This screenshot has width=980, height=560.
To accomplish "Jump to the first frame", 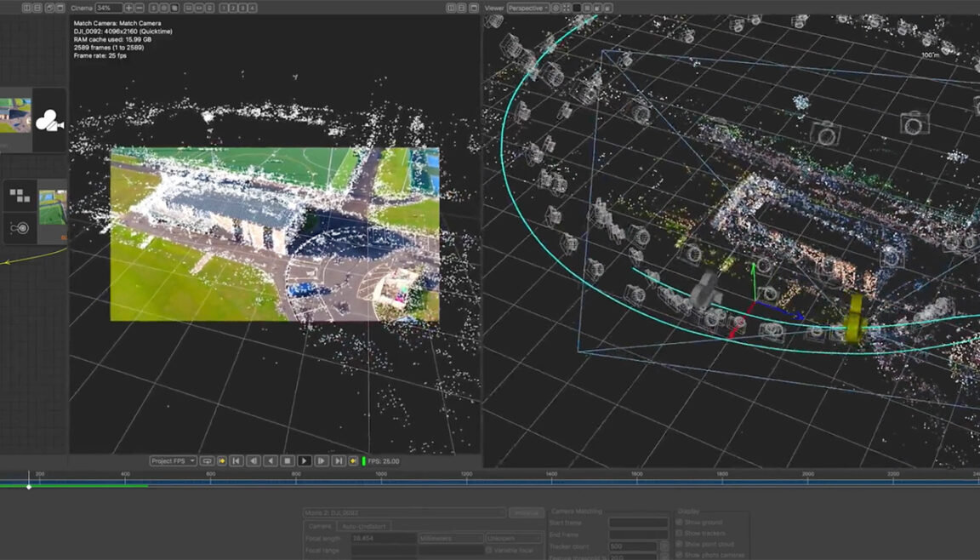I will click(x=237, y=460).
